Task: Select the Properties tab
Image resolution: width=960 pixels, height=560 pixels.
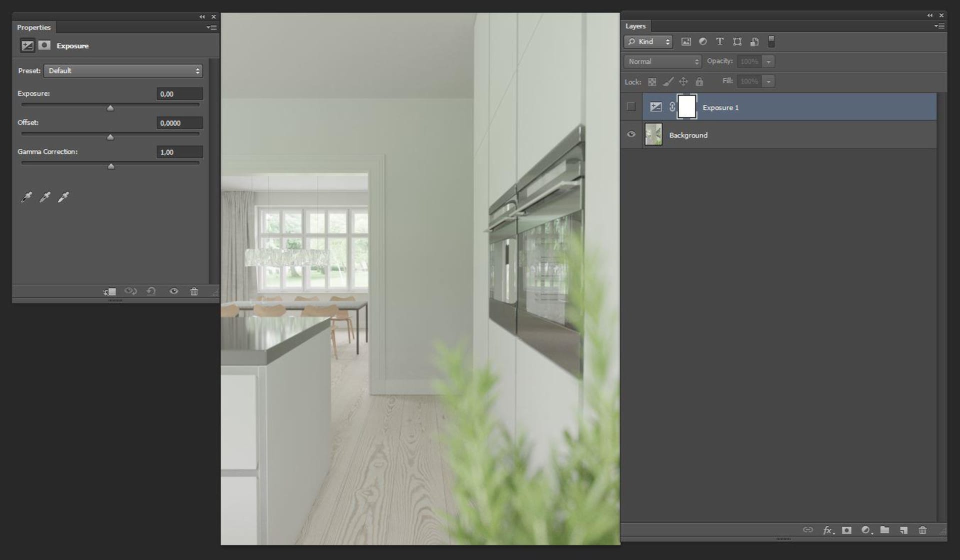Action: [33, 27]
